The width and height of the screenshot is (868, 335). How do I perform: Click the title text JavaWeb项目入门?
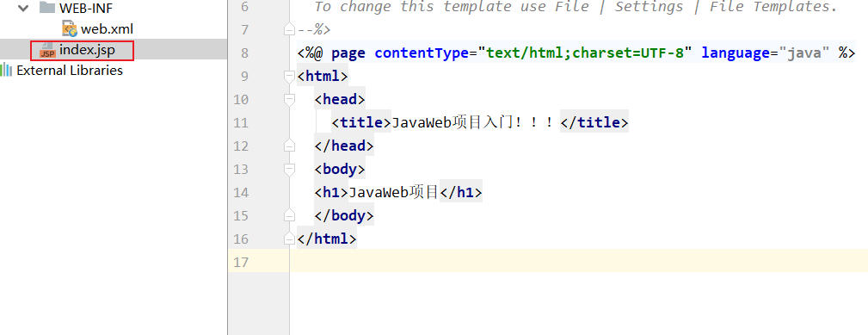coord(452,123)
